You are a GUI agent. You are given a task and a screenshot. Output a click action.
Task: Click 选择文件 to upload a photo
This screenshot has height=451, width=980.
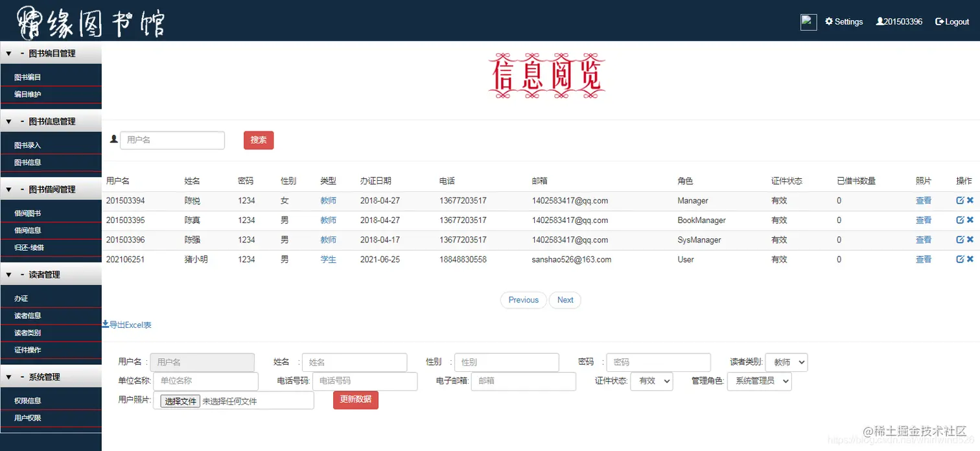tap(180, 401)
